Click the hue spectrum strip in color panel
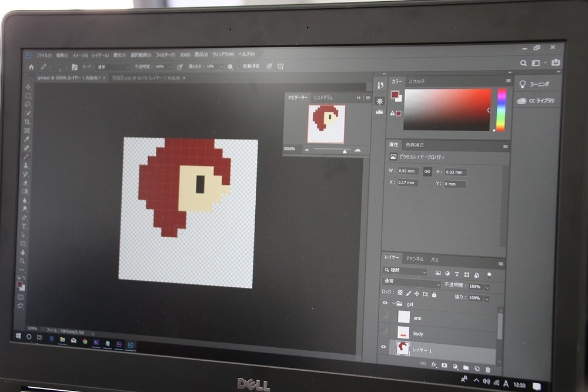Viewport: 588px width, 392px height. 501,109
